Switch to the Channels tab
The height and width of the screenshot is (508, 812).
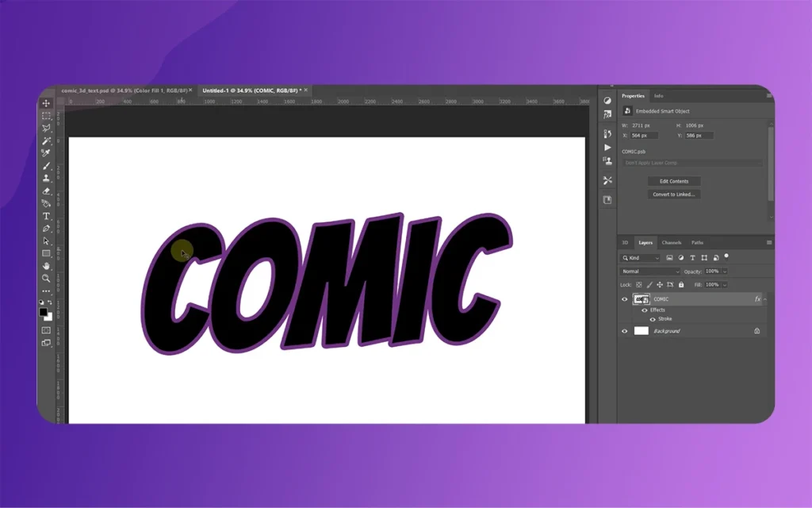[672, 243]
